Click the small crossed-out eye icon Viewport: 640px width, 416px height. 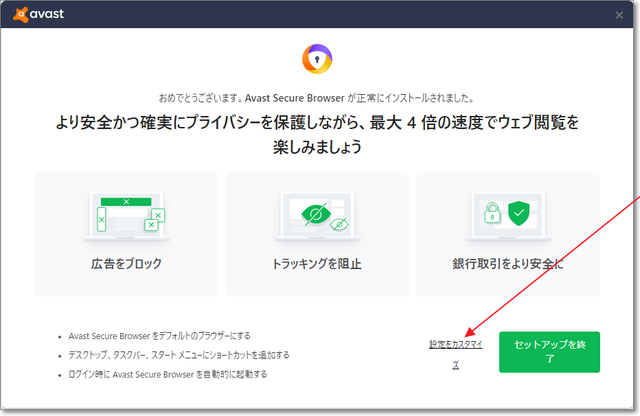[337, 225]
